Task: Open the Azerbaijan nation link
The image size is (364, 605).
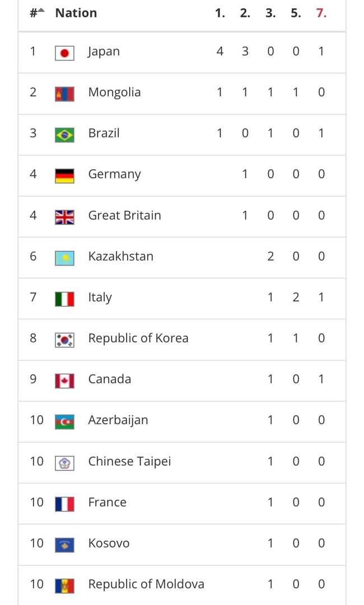Action: [118, 420]
